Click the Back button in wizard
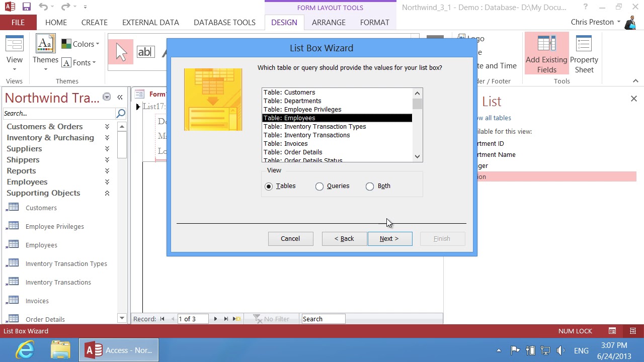Image resolution: width=644 pixels, height=362 pixels. click(x=344, y=239)
